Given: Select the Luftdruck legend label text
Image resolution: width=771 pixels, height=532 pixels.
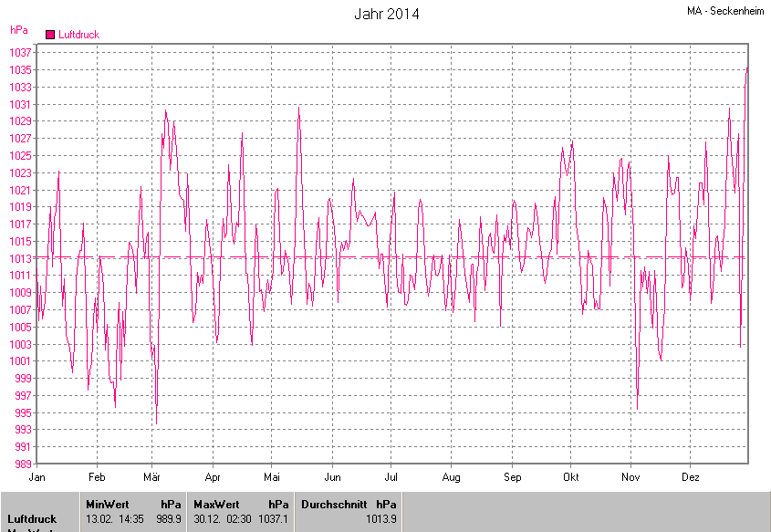Looking at the screenshot, I should [78, 35].
